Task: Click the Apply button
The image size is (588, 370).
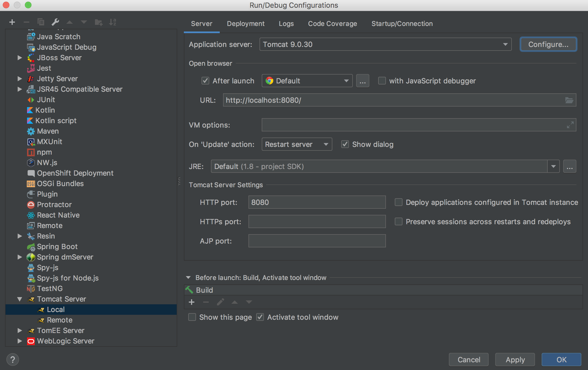Action: pyautogui.click(x=515, y=360)
